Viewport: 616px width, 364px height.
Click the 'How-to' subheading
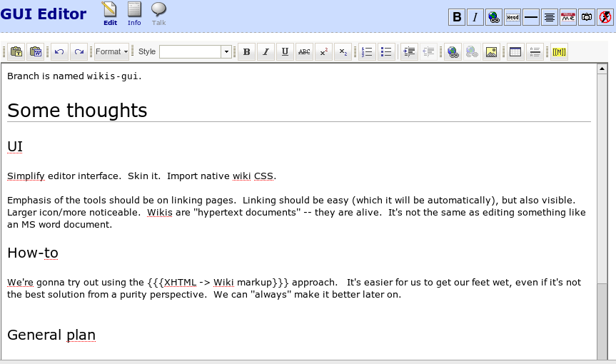point(33,253)
